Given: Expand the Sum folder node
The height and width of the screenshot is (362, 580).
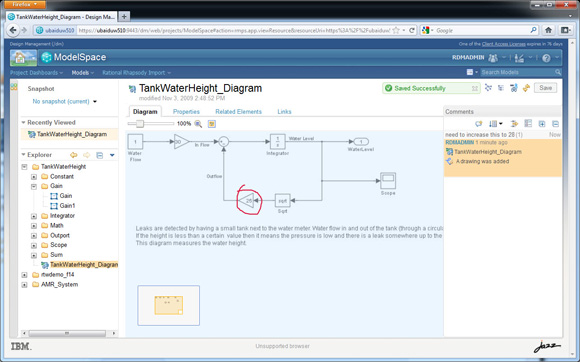Looking at the screenshot, I should [34, 255].
